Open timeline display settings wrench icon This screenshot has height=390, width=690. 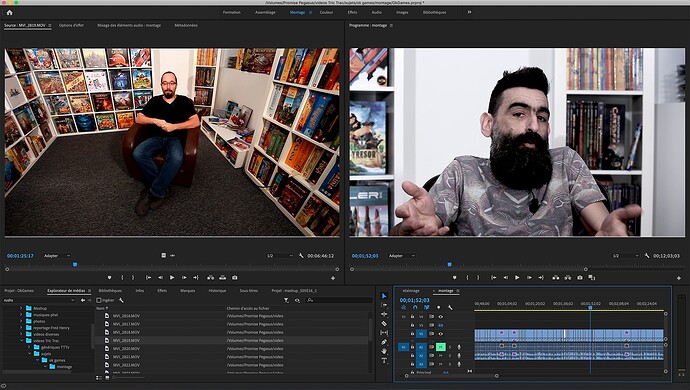point(450,307)
